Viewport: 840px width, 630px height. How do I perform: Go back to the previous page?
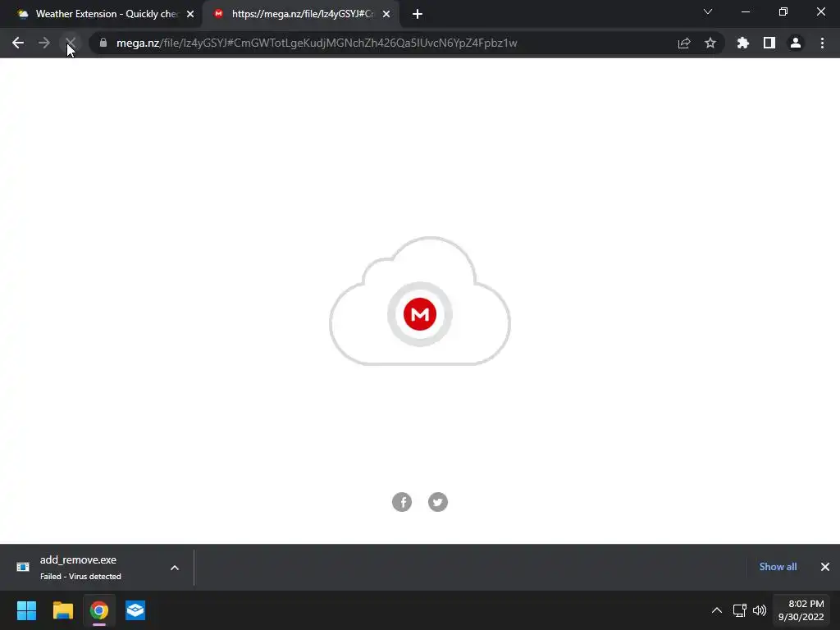point(18,43)
